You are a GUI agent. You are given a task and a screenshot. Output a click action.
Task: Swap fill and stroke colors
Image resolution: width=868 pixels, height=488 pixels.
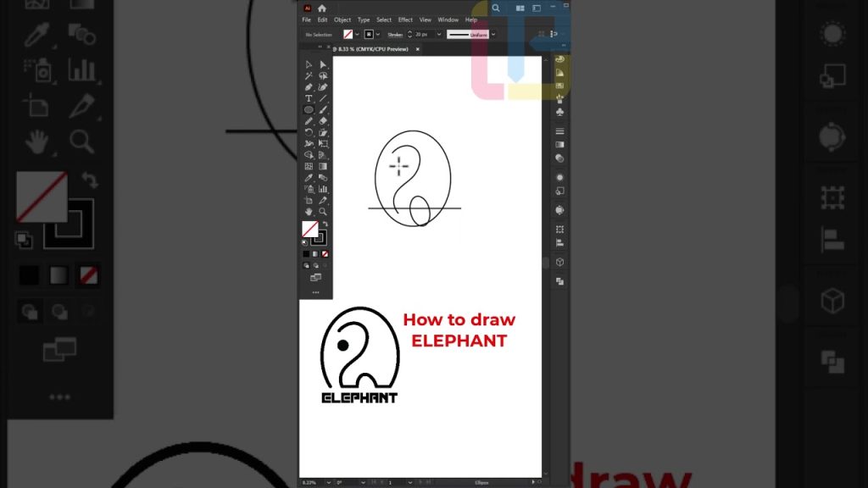coord(325,223)
